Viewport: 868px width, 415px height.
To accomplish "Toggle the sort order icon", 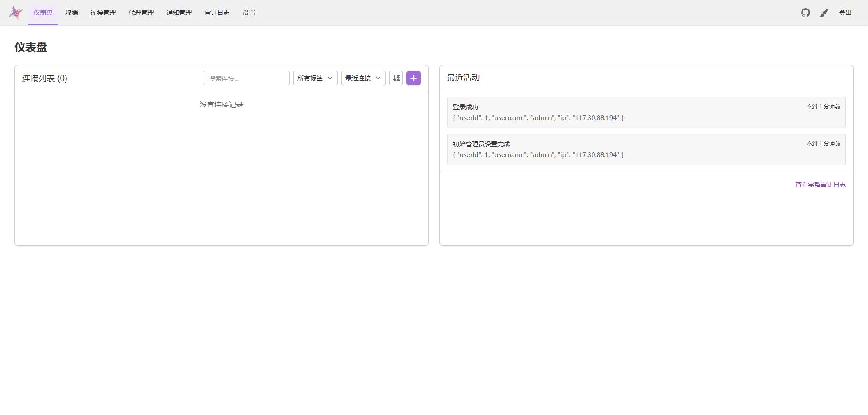I will [x=396, y=78].
